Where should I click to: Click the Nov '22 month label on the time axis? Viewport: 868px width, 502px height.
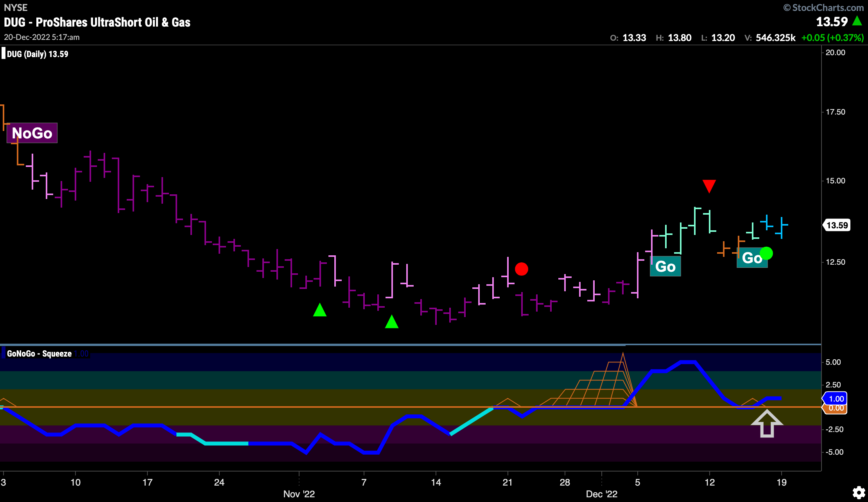tap(299, 494)
